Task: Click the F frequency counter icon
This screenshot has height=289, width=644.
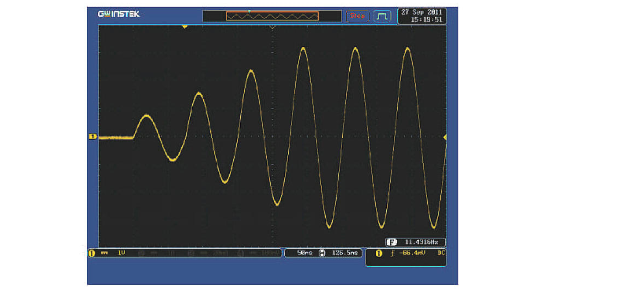Action: tap(392, 242)
